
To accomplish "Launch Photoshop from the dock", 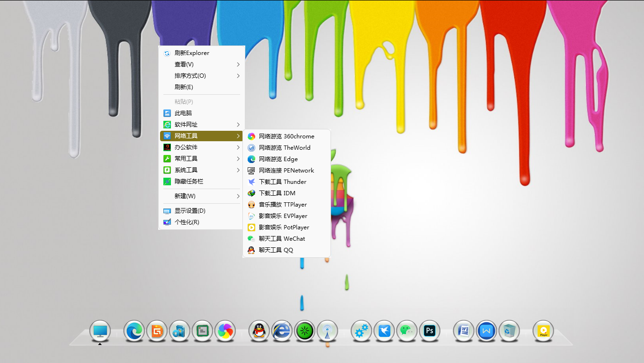I will (429, 331).
